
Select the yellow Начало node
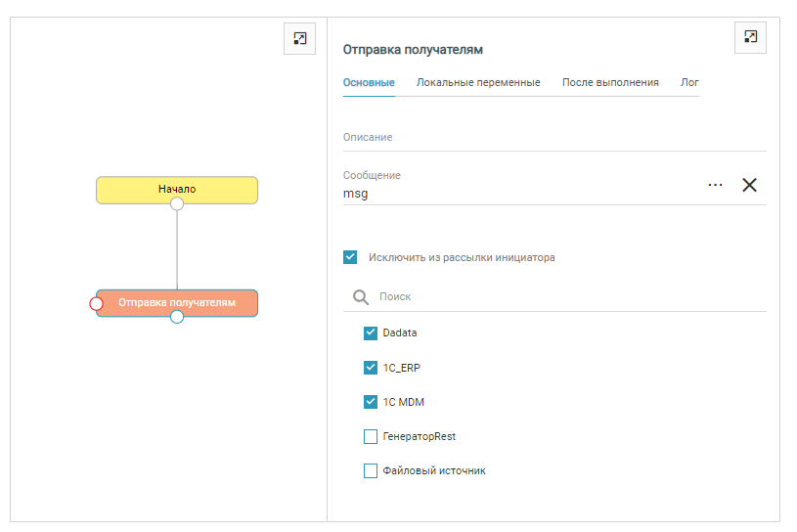(177, 188)
